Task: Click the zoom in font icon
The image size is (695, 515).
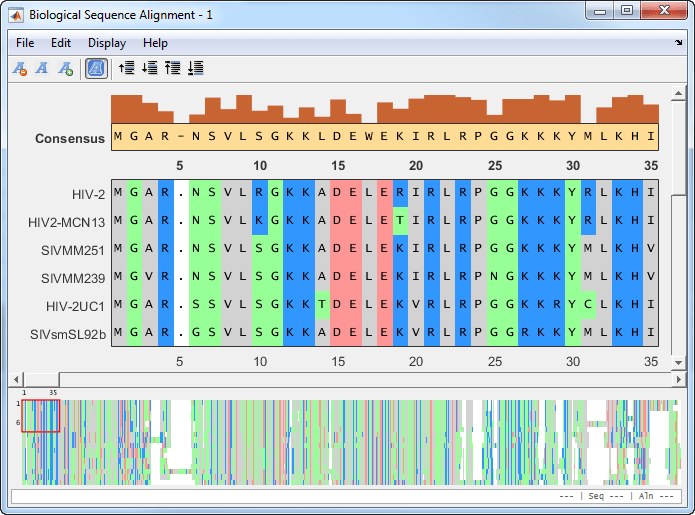Action: coord(66,69)
